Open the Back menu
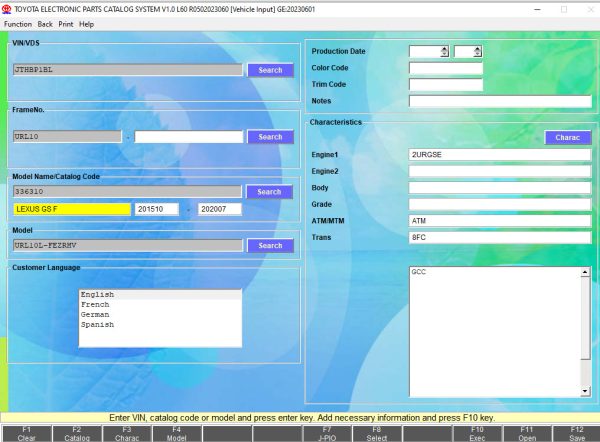 [45, 24]
